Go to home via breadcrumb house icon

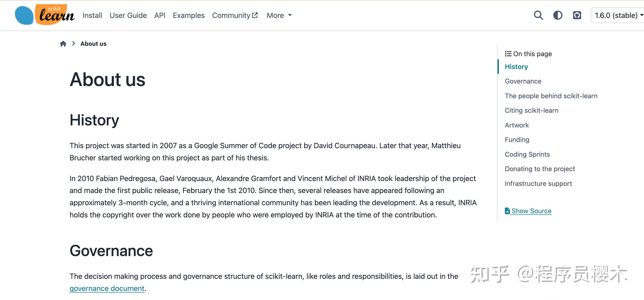pyautogui.click(x=63, y=44)
